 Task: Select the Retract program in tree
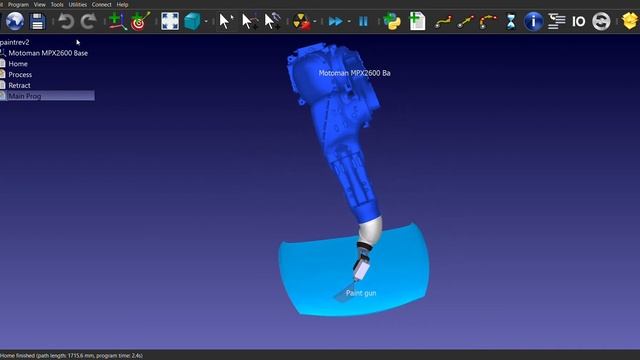pos(19,85)
